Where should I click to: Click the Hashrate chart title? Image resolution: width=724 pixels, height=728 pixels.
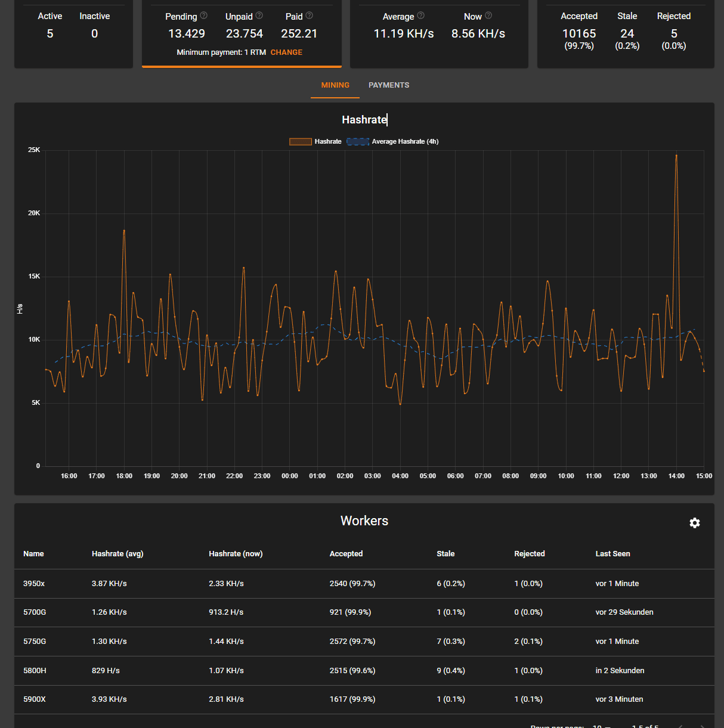coord(364,120)
